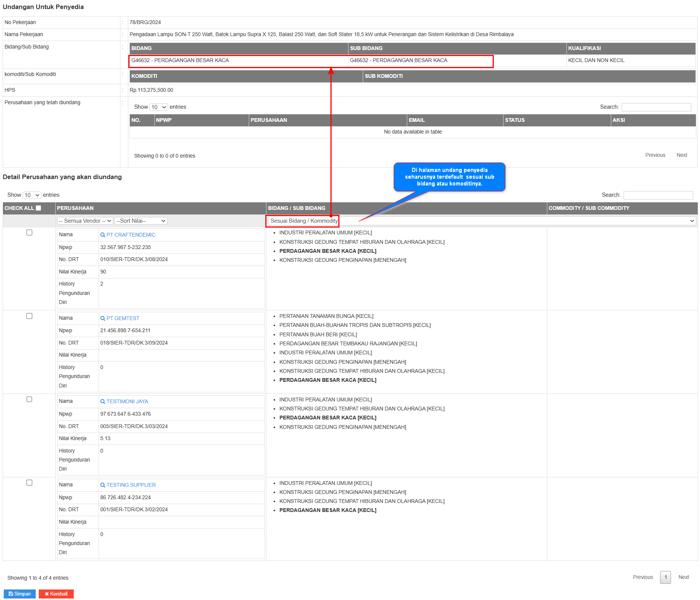Click DRT number 005/SIER-TDR/DK.3/03/2024
The width and height of the screenshot is (700, 600).
pos(134,427)
